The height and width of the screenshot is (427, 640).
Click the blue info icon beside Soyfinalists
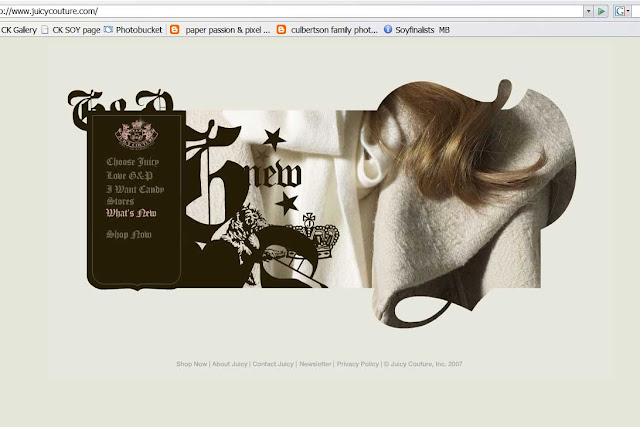(x=388, y=29)
